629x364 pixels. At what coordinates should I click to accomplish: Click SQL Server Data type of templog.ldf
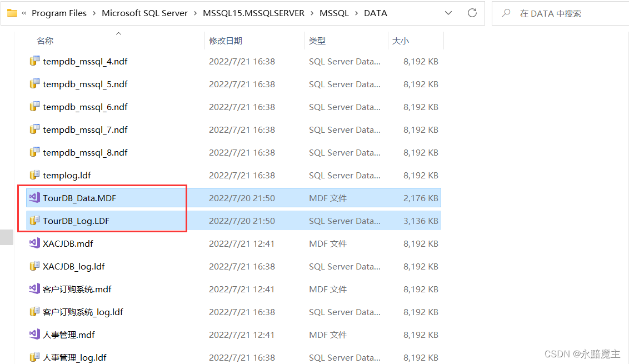[345, 176]
